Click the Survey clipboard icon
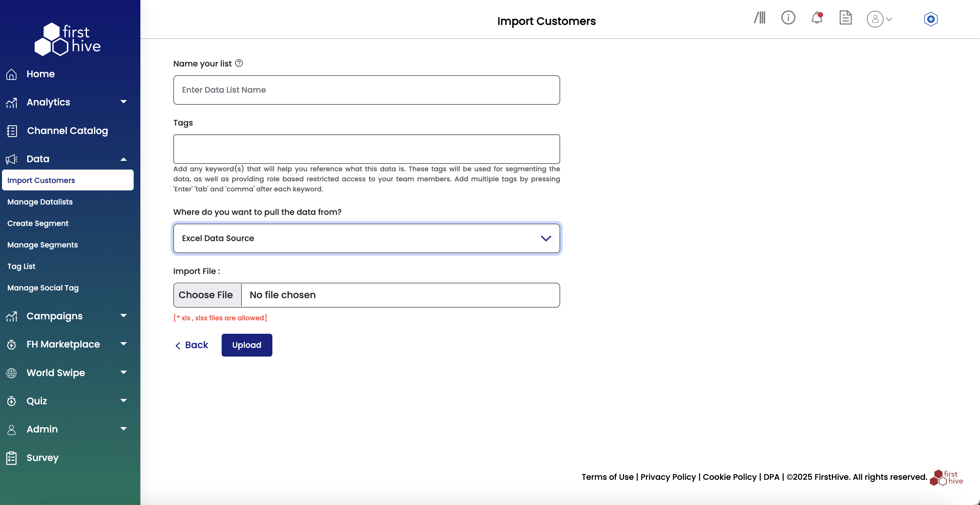Viewport: 980px width, 505px height. coord(11,458)
